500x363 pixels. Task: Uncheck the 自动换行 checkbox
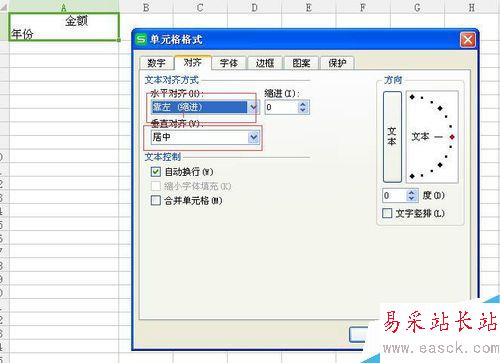pos(156,172)
